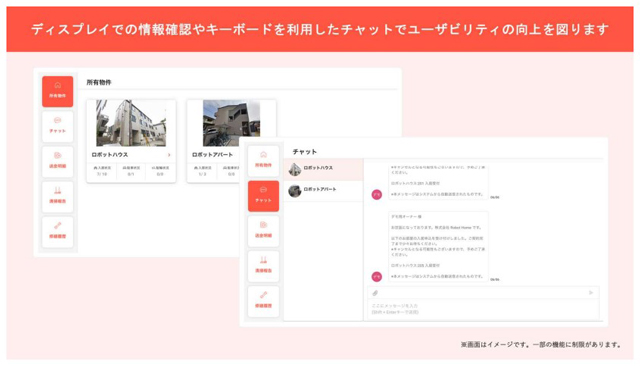The height and width of the screenshot is (366, 640).
Task: Select highlighted チャット tab in chat window sidebar
Action: (x=263, y=196)
